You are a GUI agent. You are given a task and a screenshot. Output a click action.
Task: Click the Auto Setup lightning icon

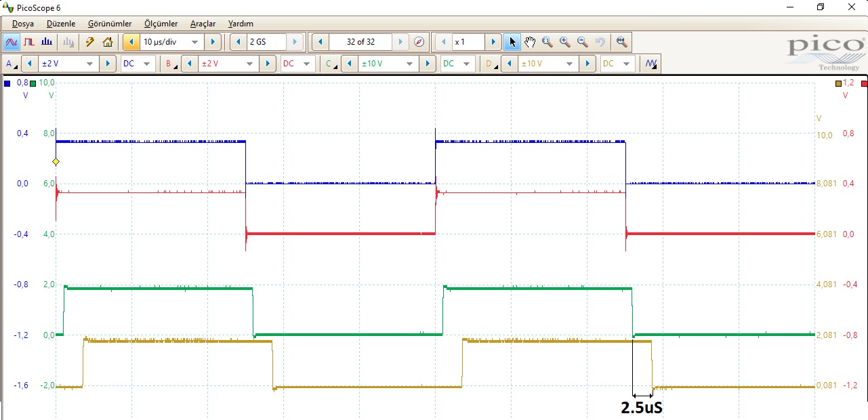pyautogui.click(x=90, y=42)
